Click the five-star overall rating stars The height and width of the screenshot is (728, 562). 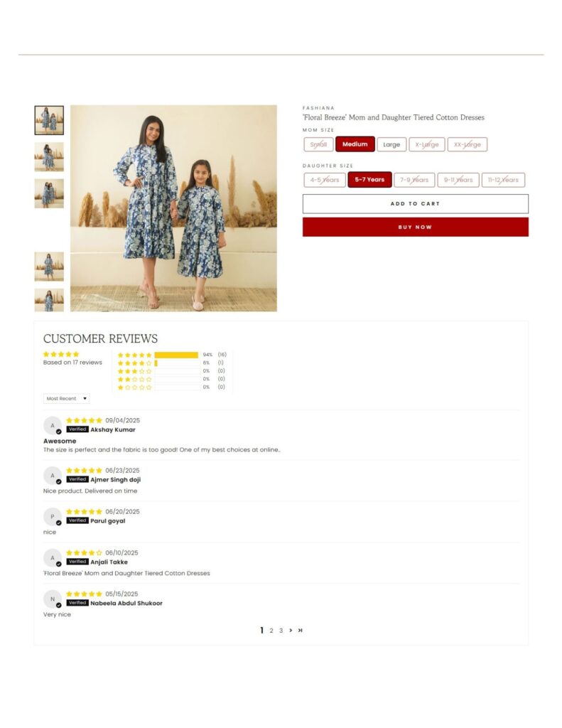tap(61, 354)
